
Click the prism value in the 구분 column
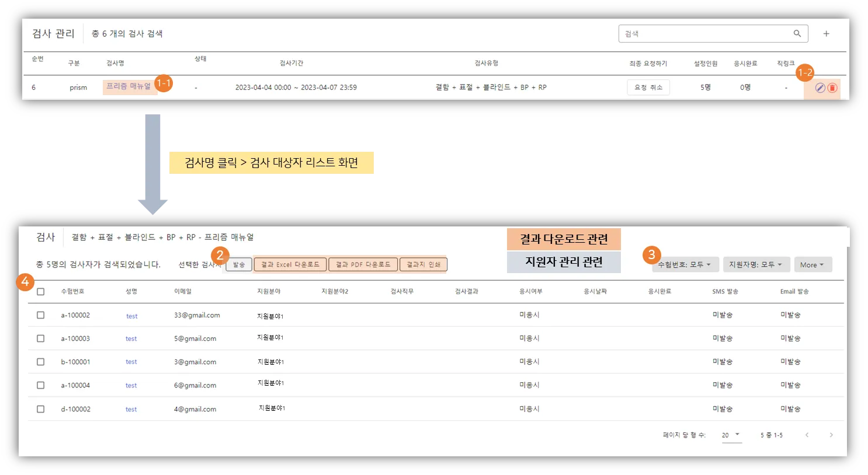[78, 88]
